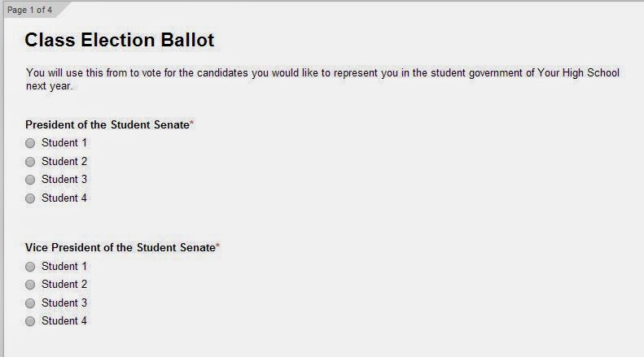Viewport: 644px width, 357px height.
Task: Click the ballot instructions description text
Action: pos(322,79)
